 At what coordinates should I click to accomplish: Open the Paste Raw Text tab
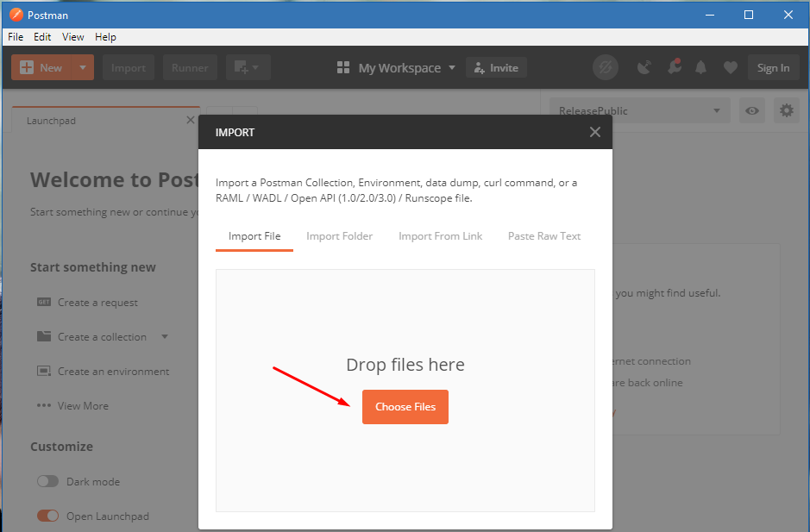(544, 236)
